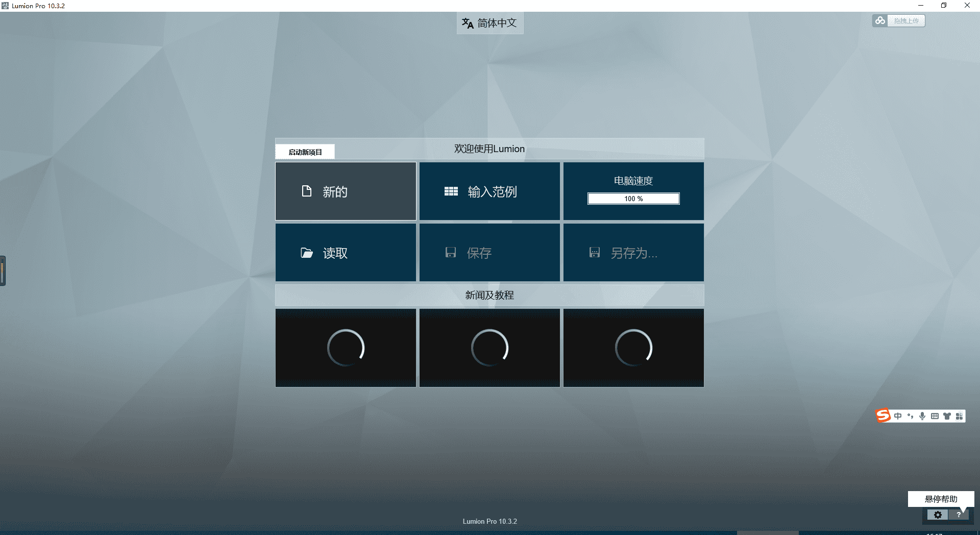Click the 100 % speed progress bar
The height and width of the screenshot is (535, 980).
[x=633, y=199]
